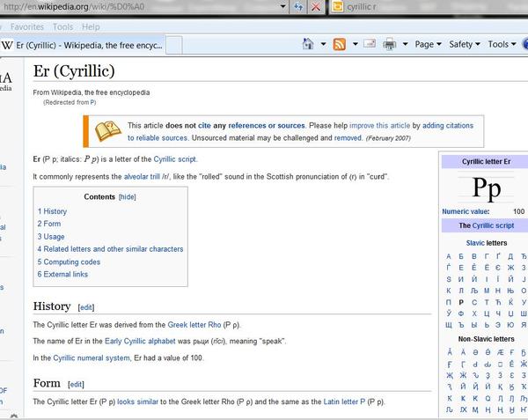Open '4 Related letters and other similar characters'
Image resolution: width=528 pixels, height=420 pixels.
(x=110, y=249)
